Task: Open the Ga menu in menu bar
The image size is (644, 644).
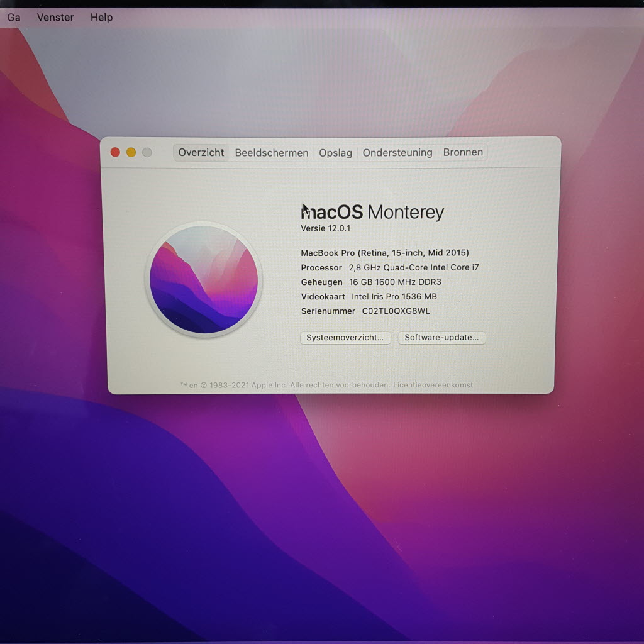Action: 14,18
